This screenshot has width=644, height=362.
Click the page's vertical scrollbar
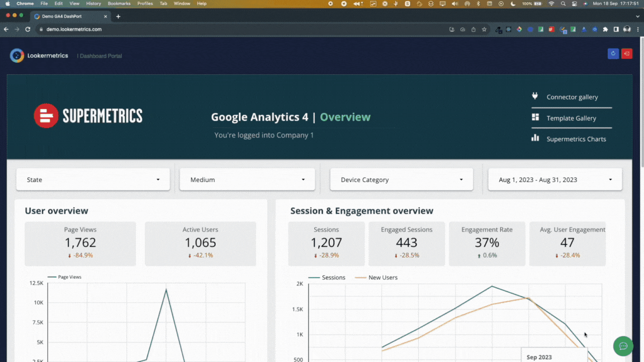(642, 103)
